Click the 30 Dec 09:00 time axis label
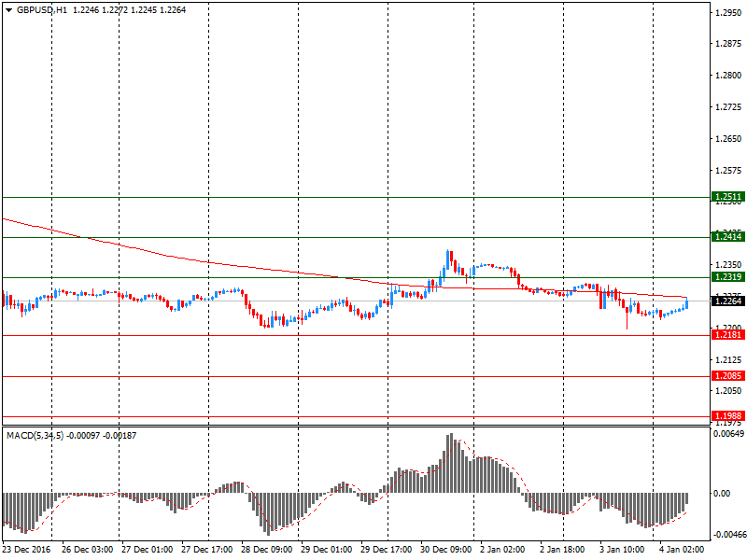This screenshot has width=747, height=560. coord(446,550)
